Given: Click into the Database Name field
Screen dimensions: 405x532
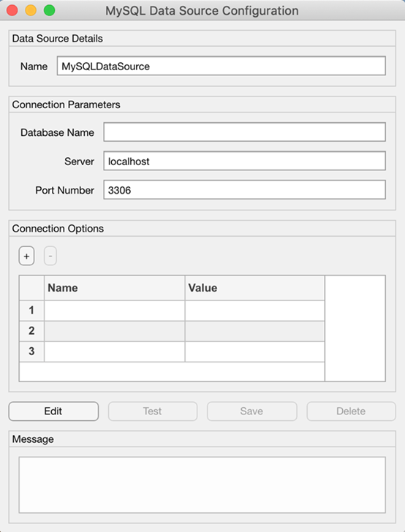Looking at the screenshot, I should click(x=244, y=132).
